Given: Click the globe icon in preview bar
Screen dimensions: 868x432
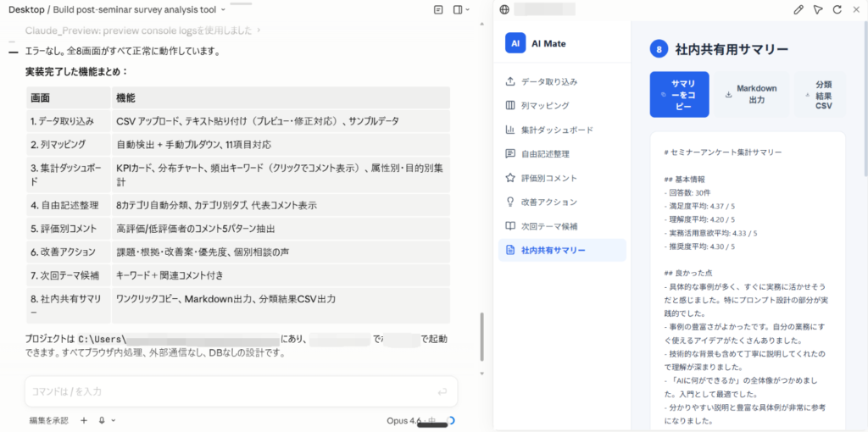Looking at the screenshot, I should [x=504, y=9].
